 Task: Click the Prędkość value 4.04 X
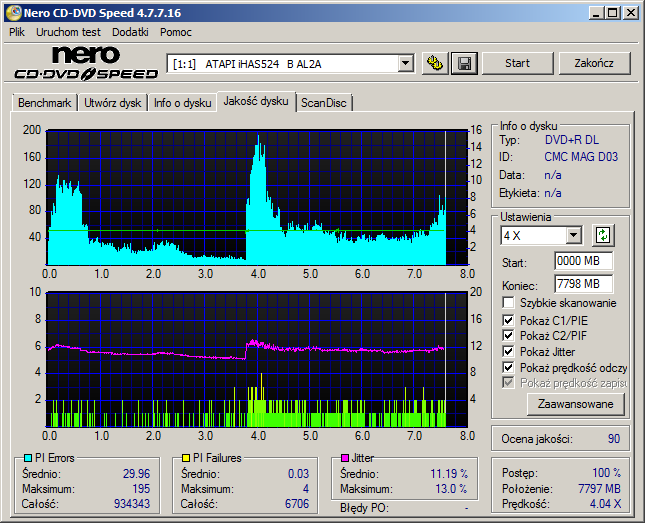(605, 504)
